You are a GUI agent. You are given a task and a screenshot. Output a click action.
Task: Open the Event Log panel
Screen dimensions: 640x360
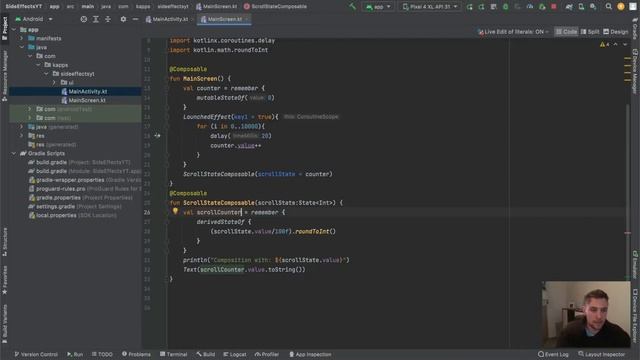point(553,354)
